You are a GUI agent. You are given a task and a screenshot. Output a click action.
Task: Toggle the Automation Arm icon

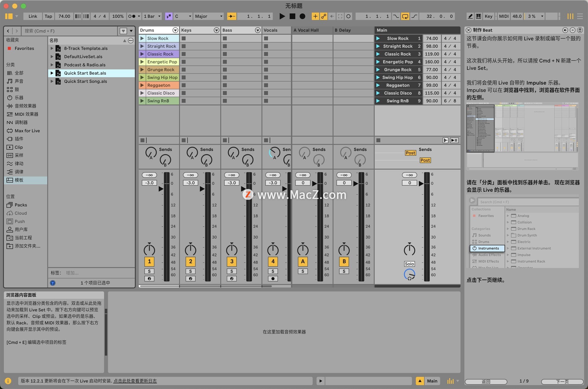pos(323,16)
